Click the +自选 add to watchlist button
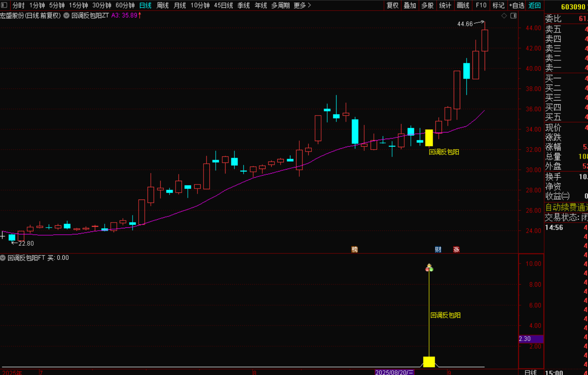This screenshot has height=375, width=588. click(517, 5)
